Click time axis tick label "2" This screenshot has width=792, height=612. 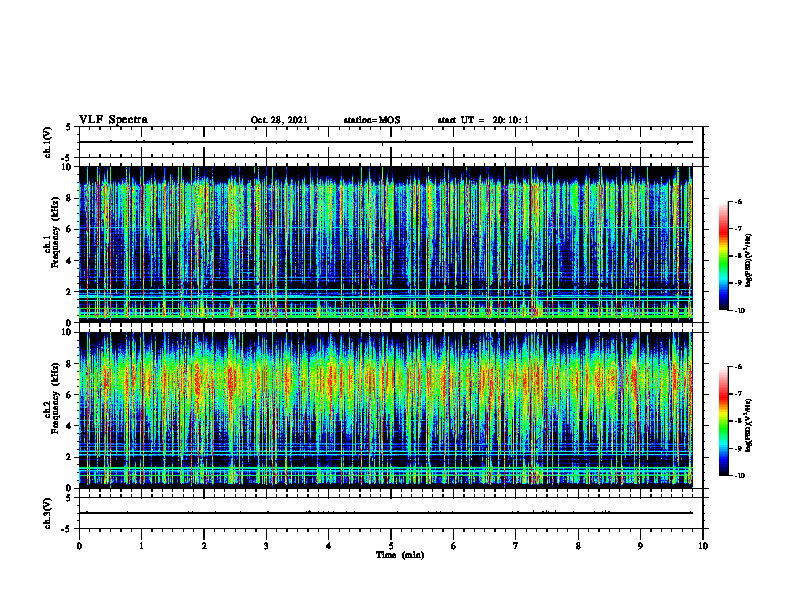click(204, 546)
